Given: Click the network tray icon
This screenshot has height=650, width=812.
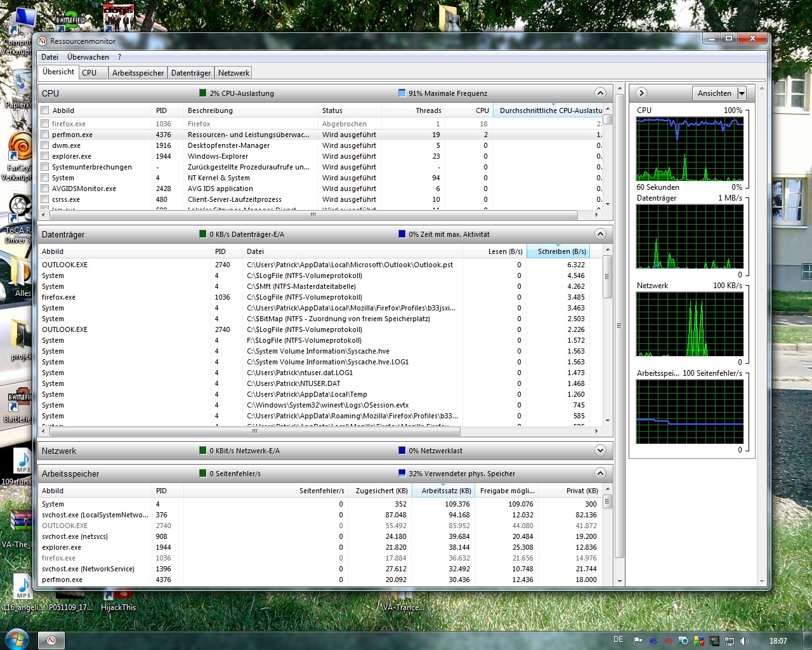Looking at the screenshot, I should click(730, 641).
